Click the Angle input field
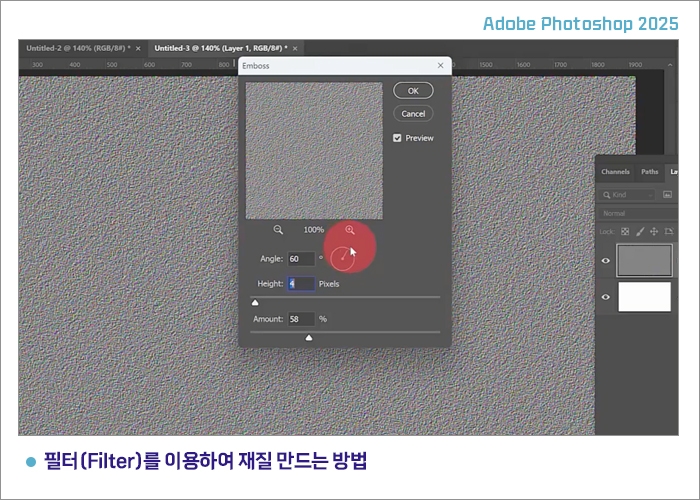700x500 pixels. [x=301, y=258]
